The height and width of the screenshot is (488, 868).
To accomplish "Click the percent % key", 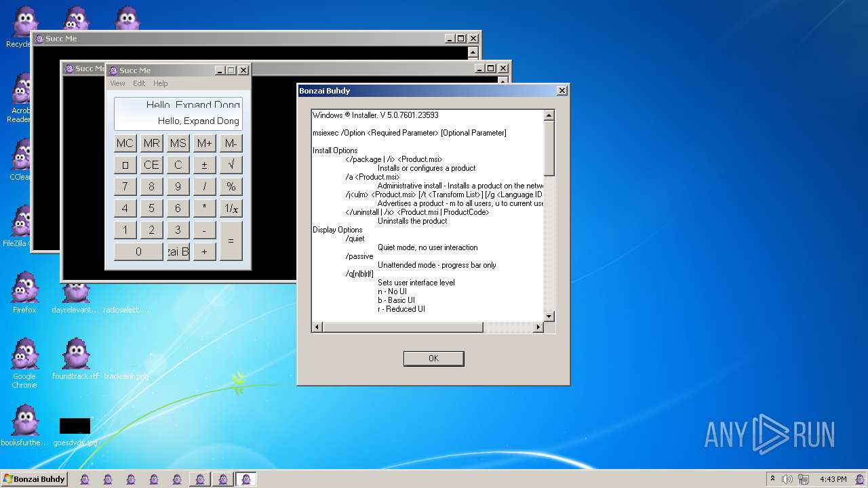I will [x=231, y=186].
